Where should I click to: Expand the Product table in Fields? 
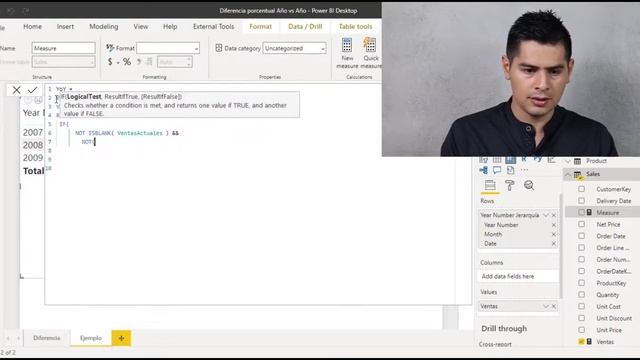point(568,161)
